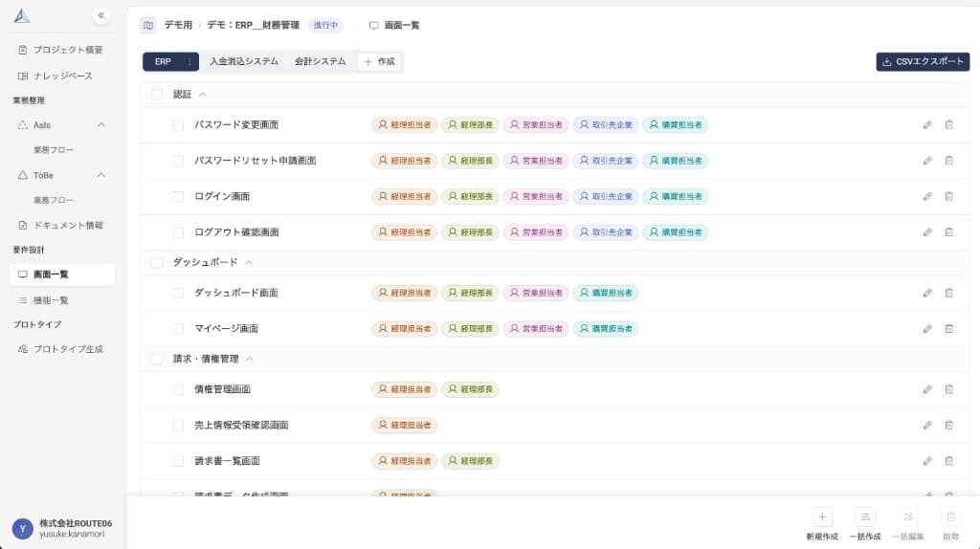This screenshot has height=549, width=980.
Task: Delete the ログアウト確認画面 row
Action: coord(948,232)
